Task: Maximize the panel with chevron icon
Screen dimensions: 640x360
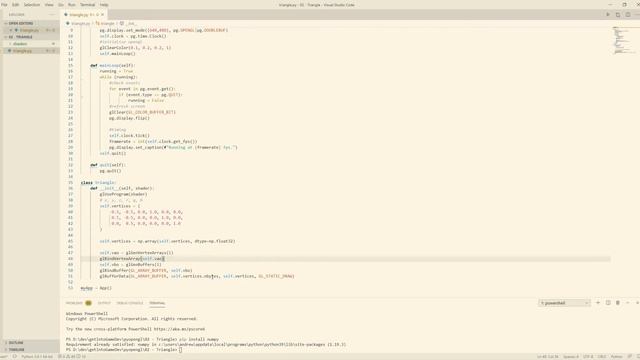Action: (x=628, y=303)
